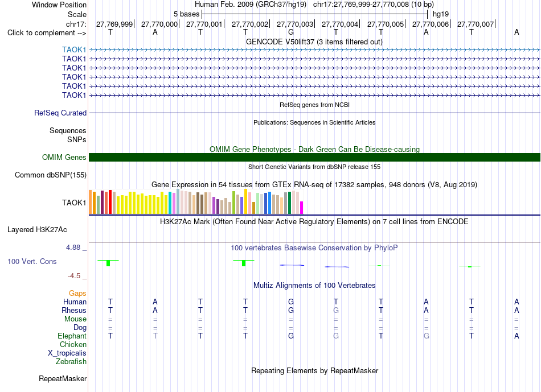Click 'Repeating Elements by RepeatMasker' title
The height and width of the screenshot is (392, 541).
tap(314, 370)
